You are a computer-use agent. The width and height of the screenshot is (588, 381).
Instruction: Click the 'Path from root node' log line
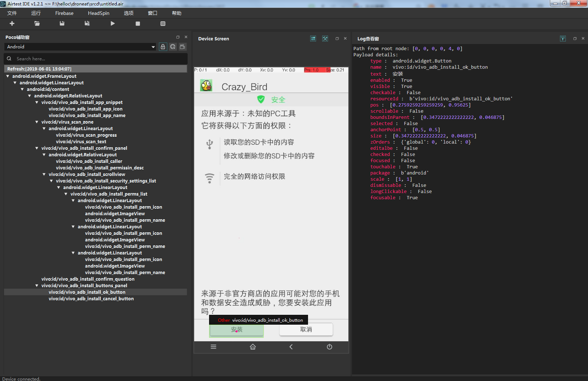tap(408, 49)
